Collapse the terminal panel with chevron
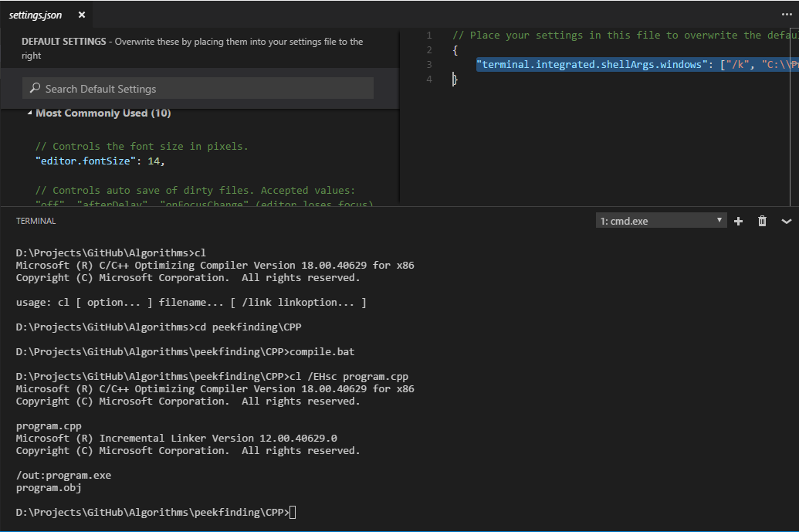 click(x=786, y=221)
